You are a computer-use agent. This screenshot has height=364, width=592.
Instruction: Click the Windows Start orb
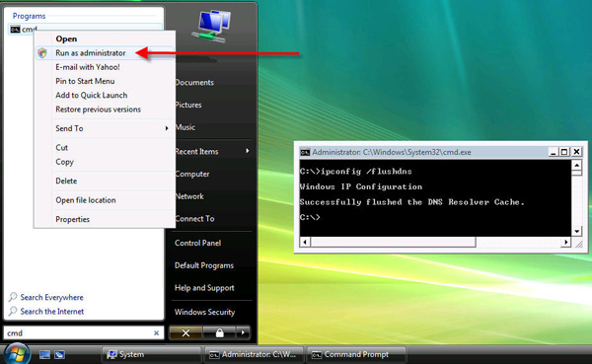click(16, 354)
